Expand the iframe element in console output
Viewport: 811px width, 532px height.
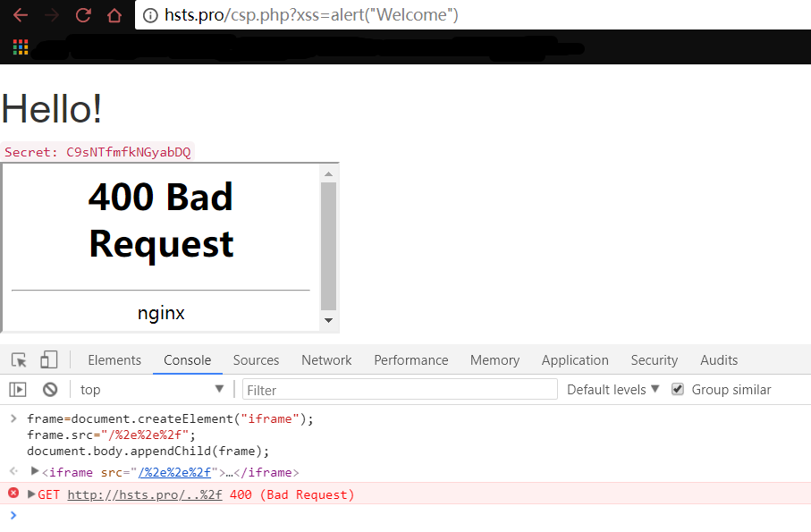coord(35,471)
